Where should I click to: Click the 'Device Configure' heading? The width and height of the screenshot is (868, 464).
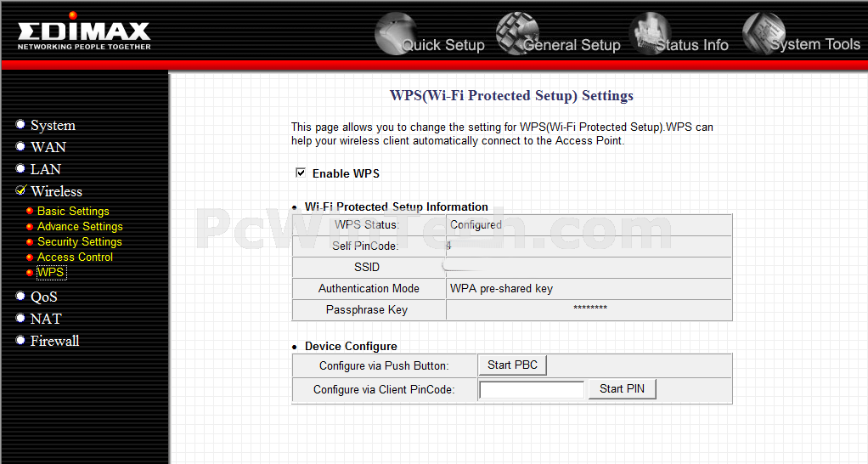(351, 346)
